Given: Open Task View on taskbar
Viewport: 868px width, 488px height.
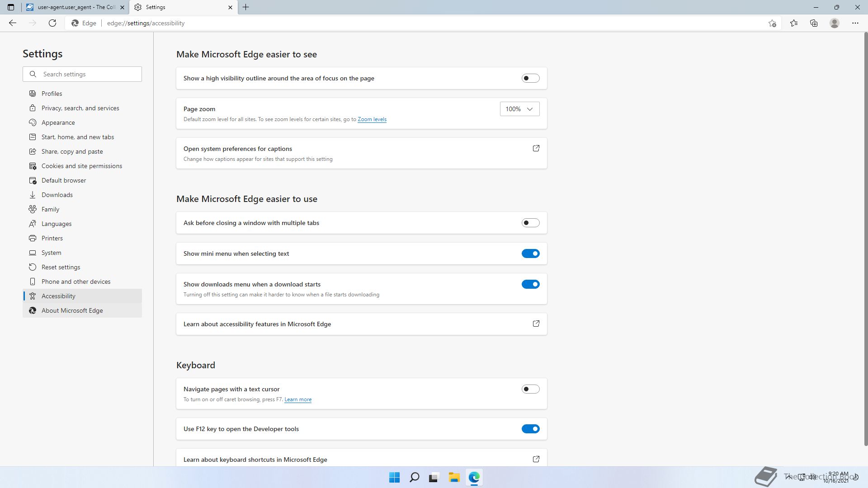Looking at the screenshot, I should (x=434, y=478).
